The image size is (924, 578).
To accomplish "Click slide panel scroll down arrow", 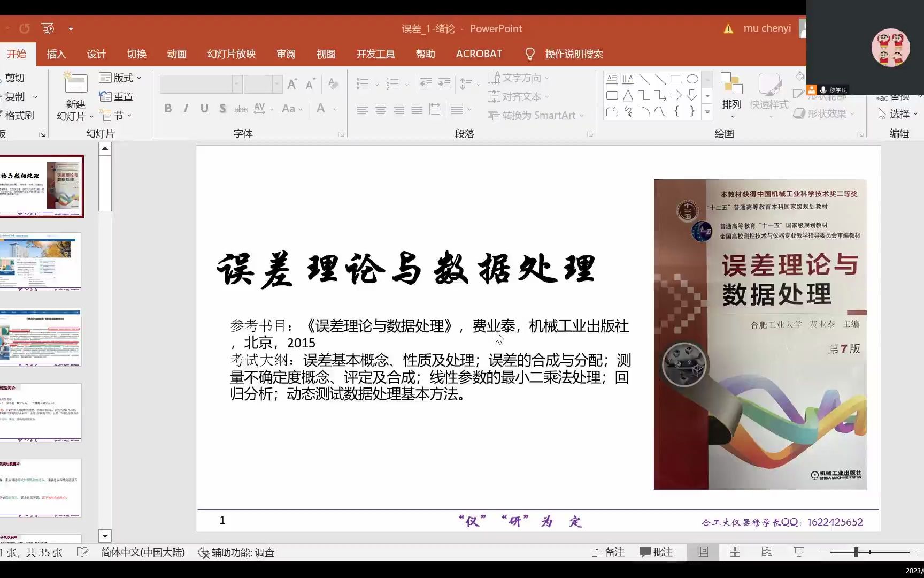I will (x=105, y=536).
